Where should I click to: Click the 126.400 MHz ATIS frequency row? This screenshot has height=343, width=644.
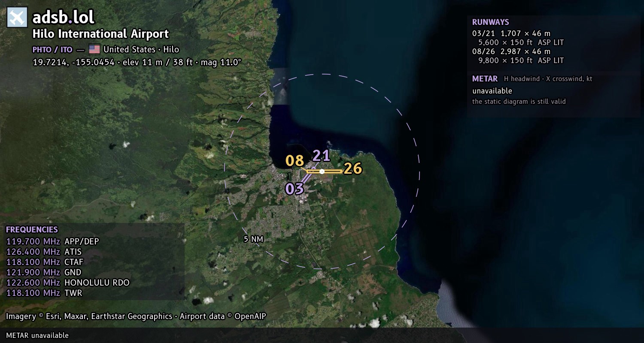44,252
